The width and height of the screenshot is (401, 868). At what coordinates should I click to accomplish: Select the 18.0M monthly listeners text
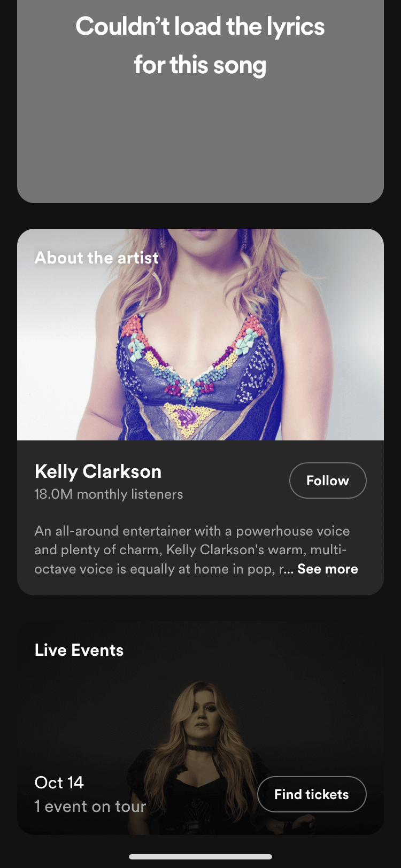(x=109, y=494)
